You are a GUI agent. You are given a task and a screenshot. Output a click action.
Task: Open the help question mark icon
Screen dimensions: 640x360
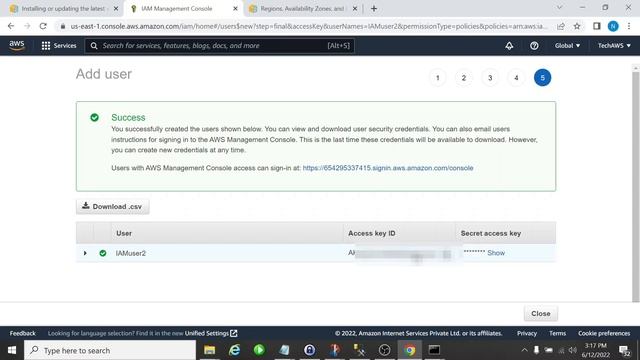coord(534,46)
